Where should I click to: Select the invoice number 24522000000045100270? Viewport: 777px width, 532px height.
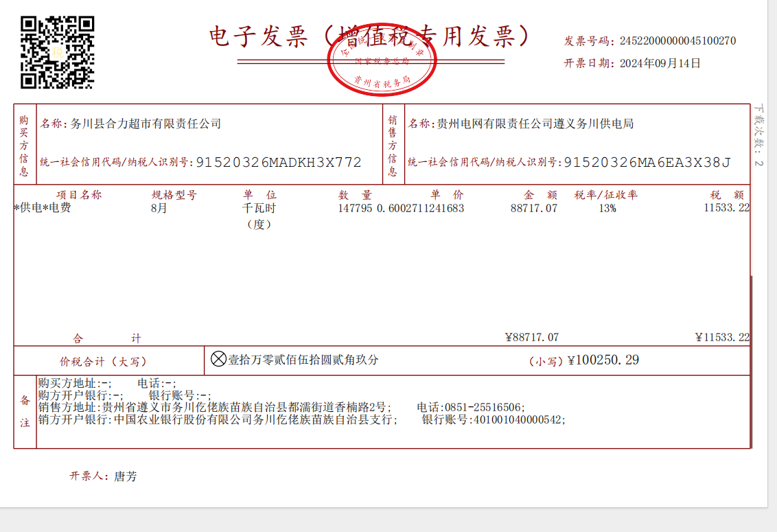[x=677, y=41]
